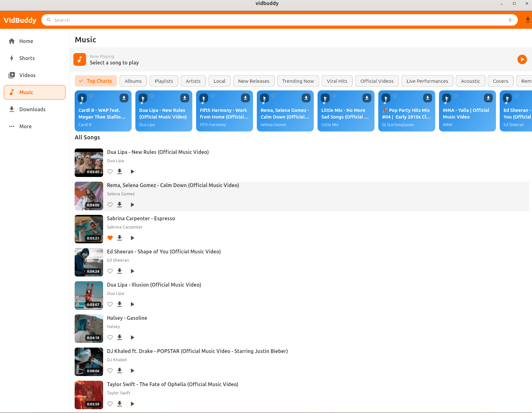Viewport: 532px width, 413px height.
Task: Choose the Live Performances filter
Action: pyautogui.click(x=427, y=81)
